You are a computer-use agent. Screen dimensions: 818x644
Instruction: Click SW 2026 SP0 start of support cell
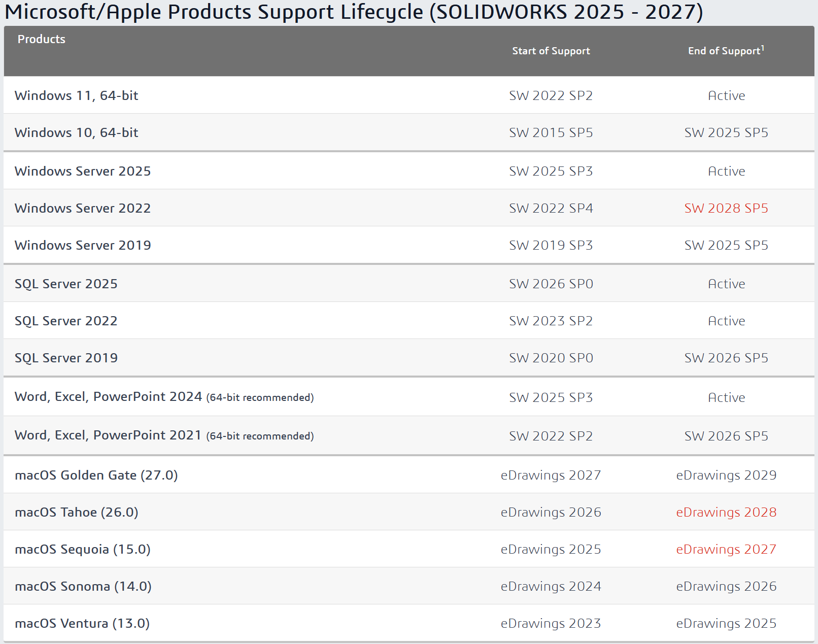click(x=551, y=284)
